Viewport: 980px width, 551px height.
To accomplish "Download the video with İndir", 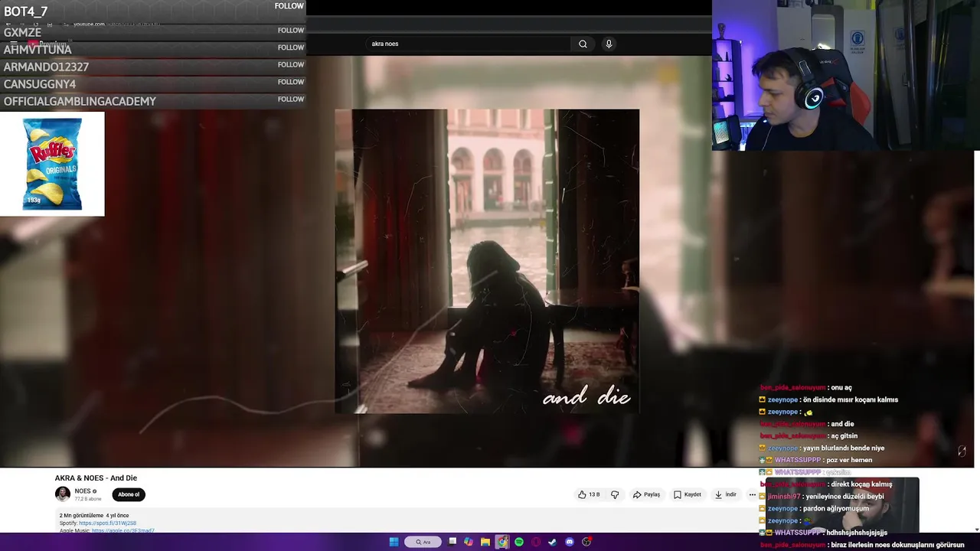I will 726,494.
